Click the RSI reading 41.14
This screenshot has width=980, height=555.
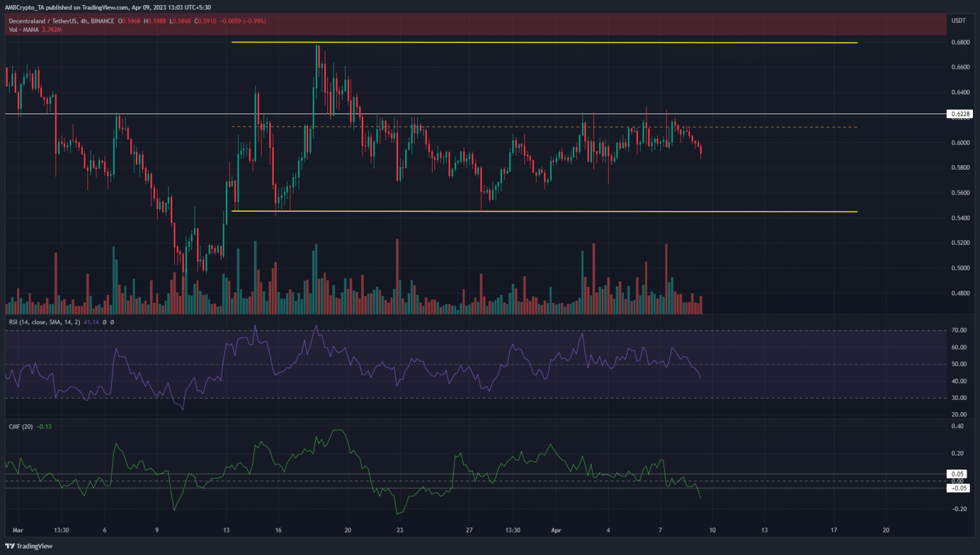pos(93,322)
